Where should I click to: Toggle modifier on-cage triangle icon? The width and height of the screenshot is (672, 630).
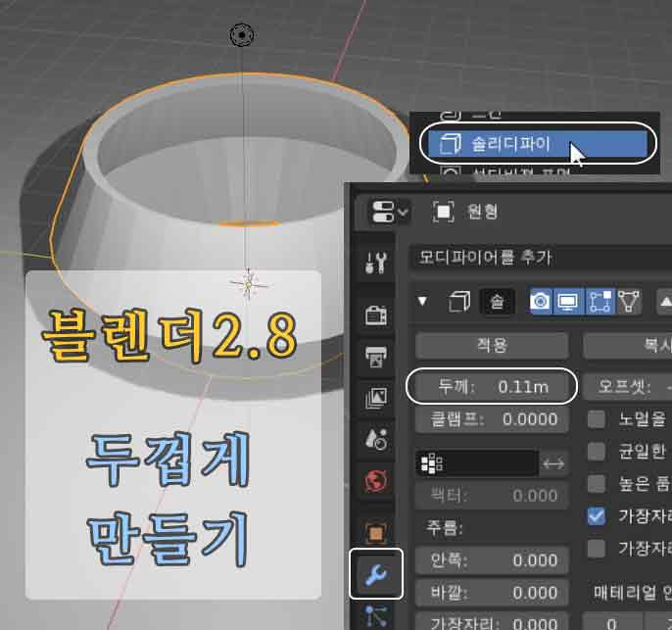(629, 302)
